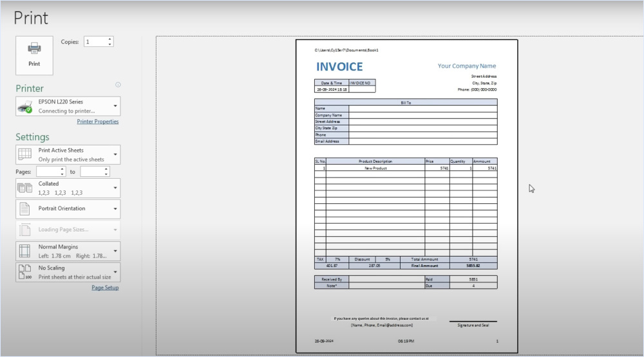Open the EPSON L220 Series printer dropdown arrow
This screenshot has height=357, width=644.
[x=115, y=106]
